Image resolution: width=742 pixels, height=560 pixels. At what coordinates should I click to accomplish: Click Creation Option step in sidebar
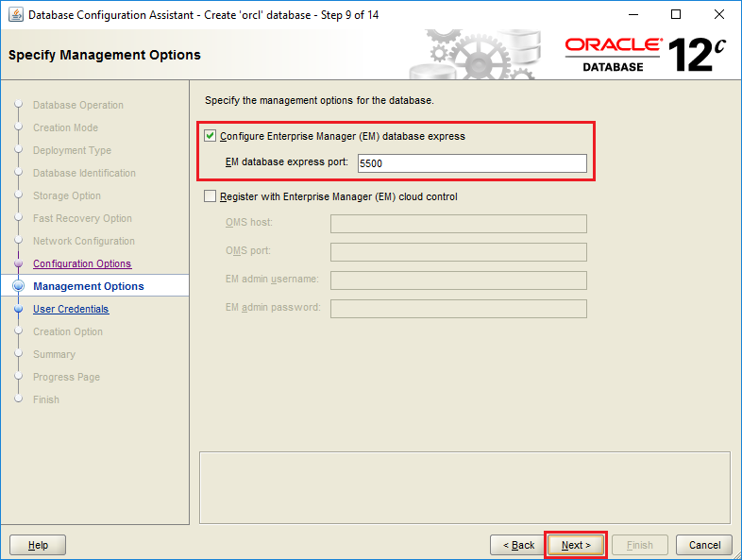[68, 331]
